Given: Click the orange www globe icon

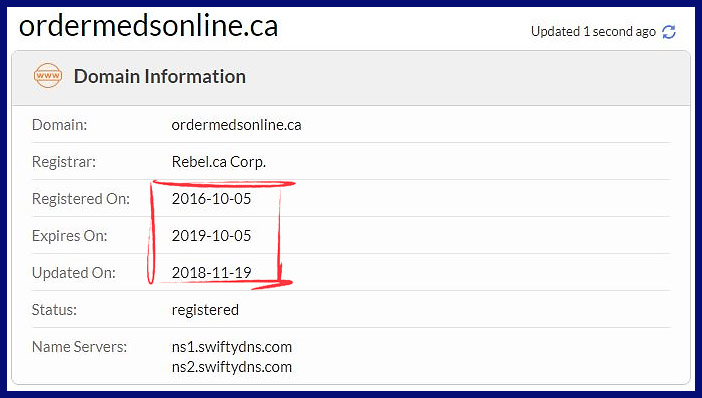Looking at the screenshot, I should pyautogui.click(x=47, y=76).
